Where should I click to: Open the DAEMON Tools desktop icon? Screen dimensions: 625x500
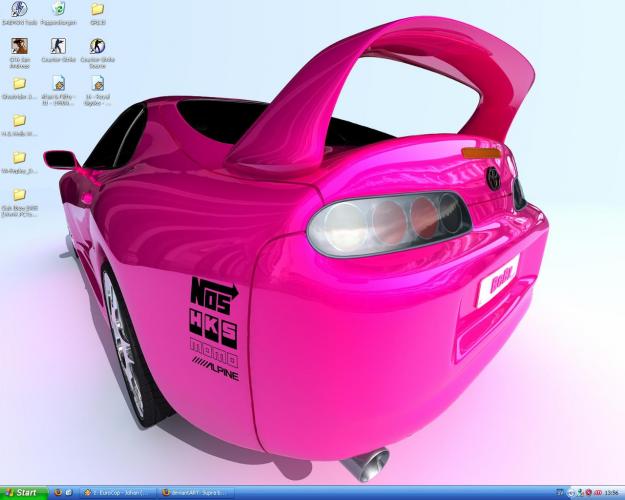click(x=19, y=11)
